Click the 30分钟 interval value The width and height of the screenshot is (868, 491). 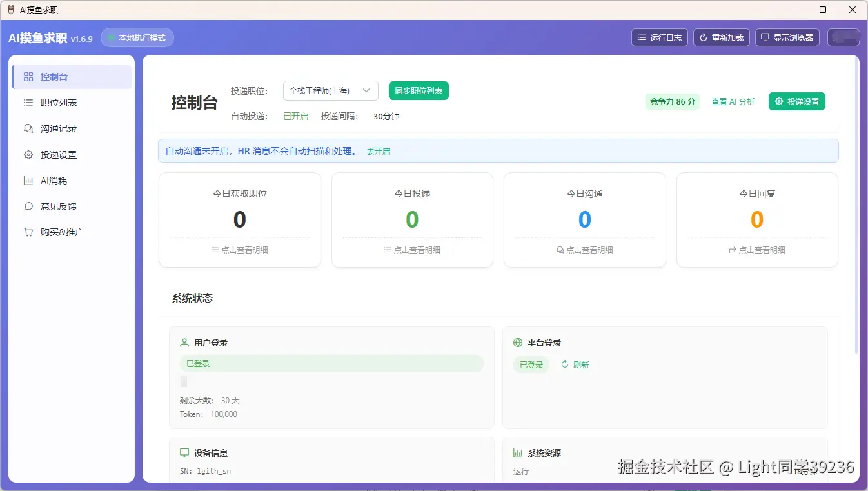[x=386, y=117]
